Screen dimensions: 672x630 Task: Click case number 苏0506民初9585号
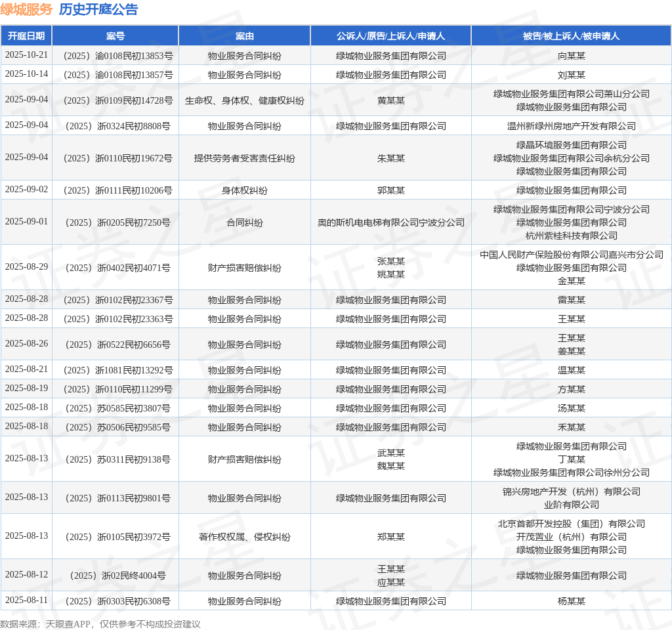(118, 427)
